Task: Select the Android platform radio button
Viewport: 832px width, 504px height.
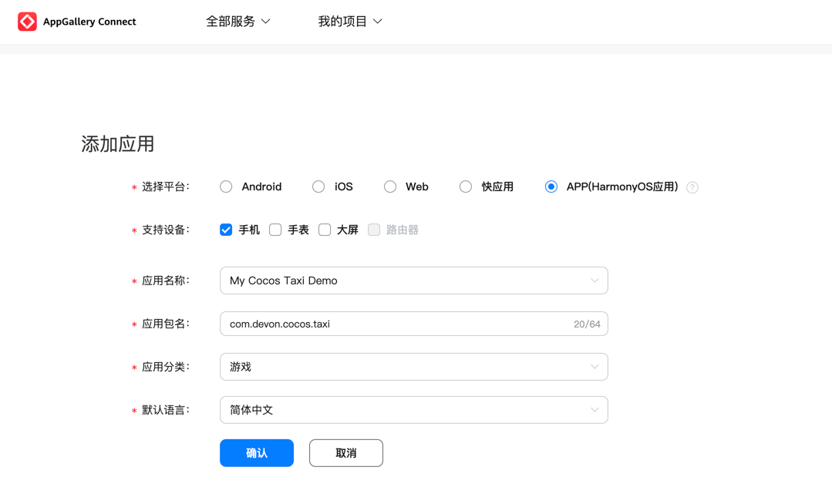Action: (225, 186)
